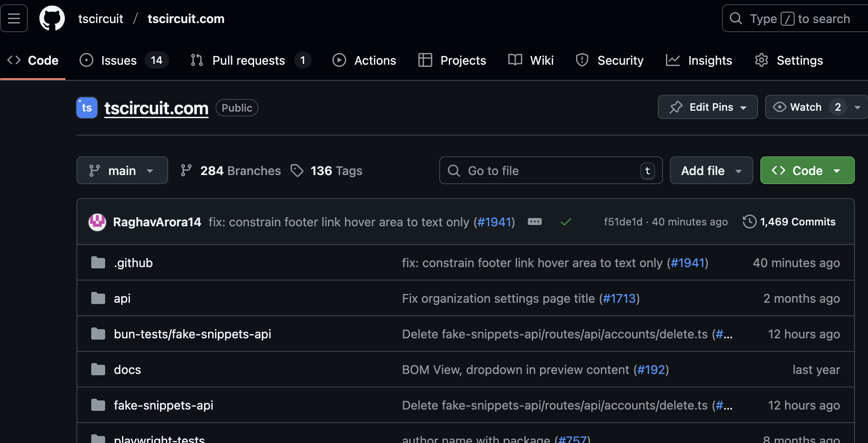
Task: Open the main branch selector dropdown
Action: 122,171
